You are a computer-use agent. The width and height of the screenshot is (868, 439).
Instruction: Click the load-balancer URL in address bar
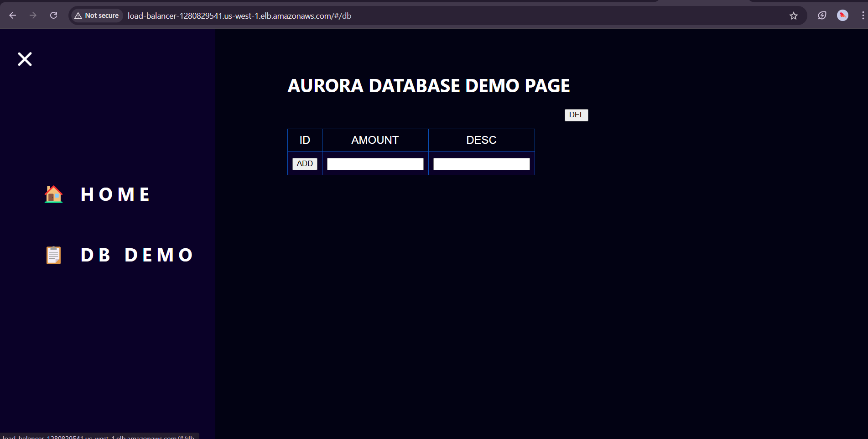[x=239, y=16]
